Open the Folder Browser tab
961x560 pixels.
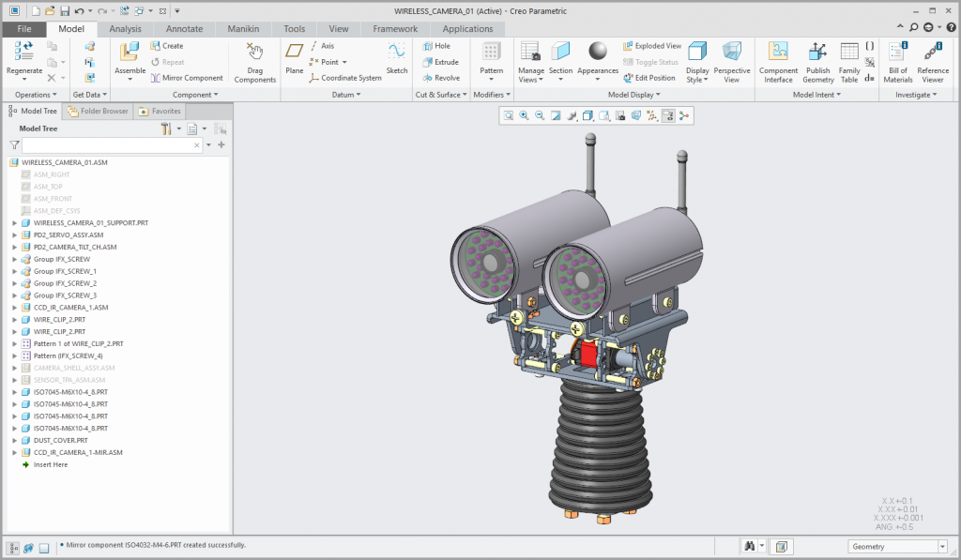click(x=98, y=111)
